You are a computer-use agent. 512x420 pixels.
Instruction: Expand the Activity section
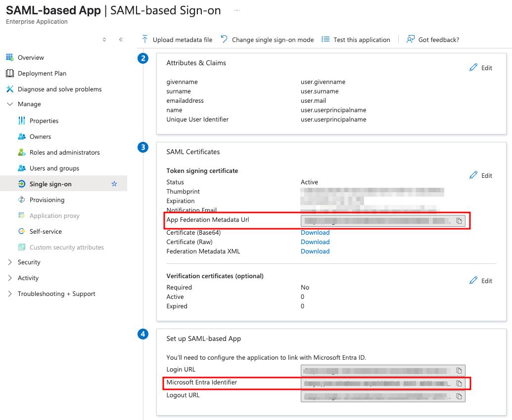[x=28, y=278]
